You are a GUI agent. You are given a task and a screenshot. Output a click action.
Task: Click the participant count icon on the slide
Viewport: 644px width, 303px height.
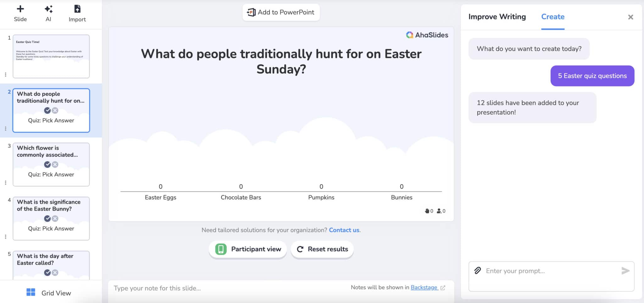(x=439, y=211)
